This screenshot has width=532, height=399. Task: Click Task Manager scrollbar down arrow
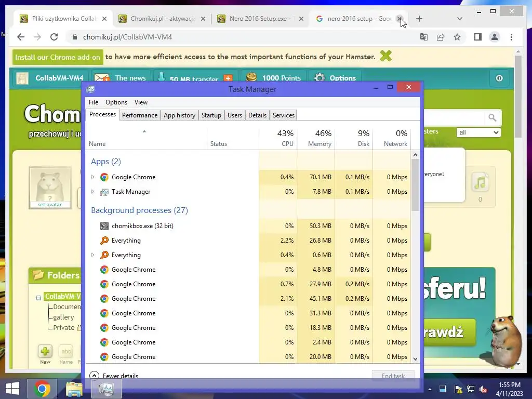tap(415, 358)
